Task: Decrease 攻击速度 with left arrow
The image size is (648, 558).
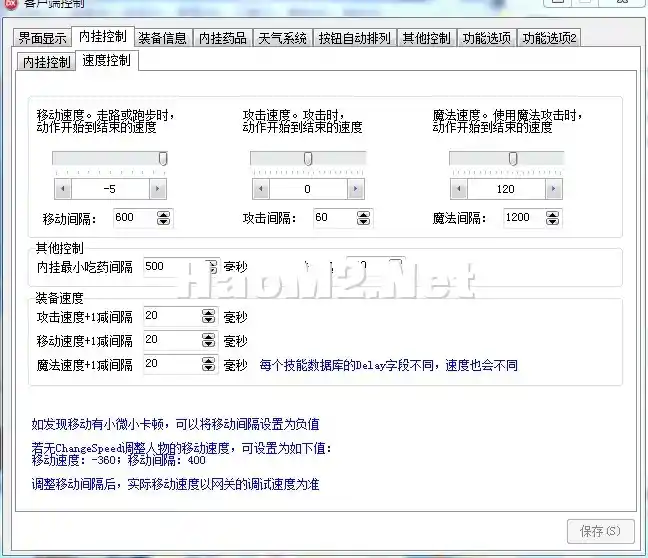Action: [x=261, y=189]
